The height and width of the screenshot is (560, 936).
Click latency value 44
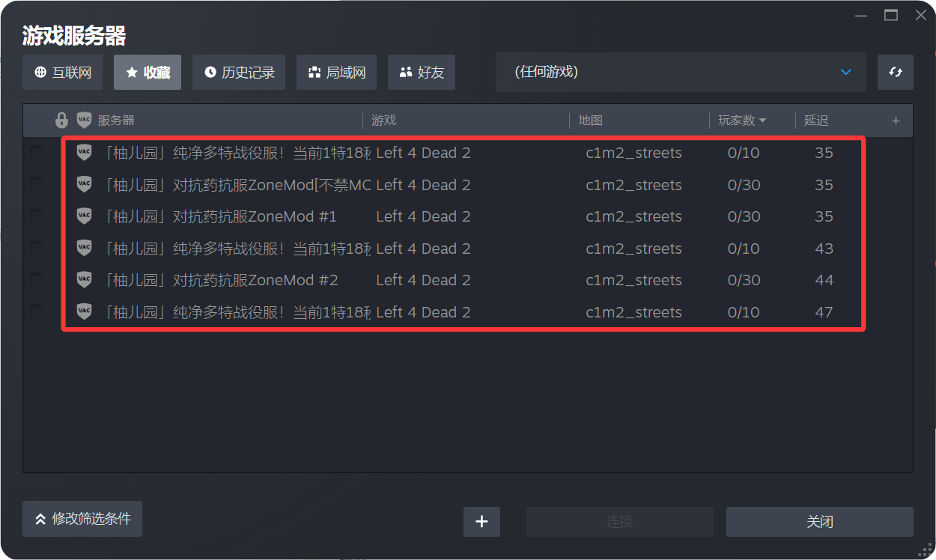(x=824, y=280)
